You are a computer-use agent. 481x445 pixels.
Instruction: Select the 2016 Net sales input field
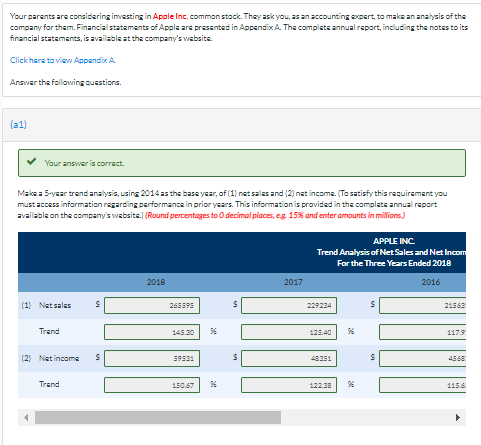click(422, 305)
